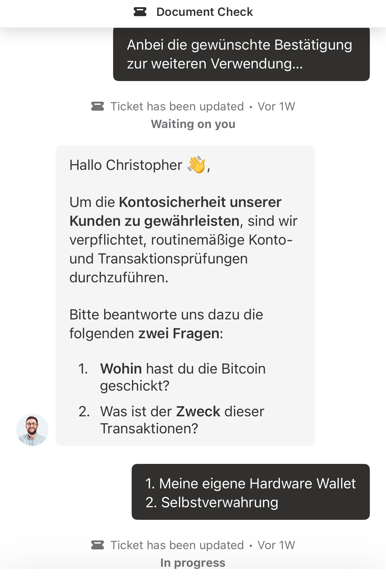Tap 'Vor 1W' timestamp above Waiting on you
The width and height of the screenshot is (386, 588).
coord(276,106)
